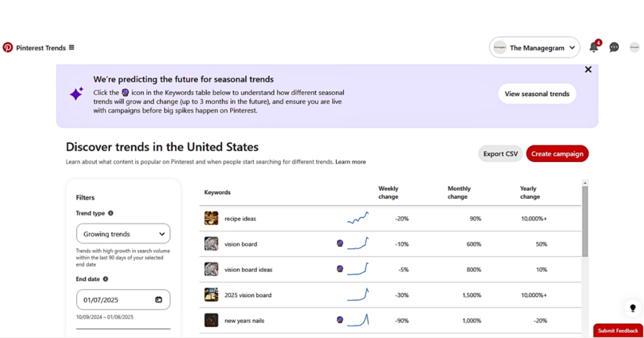Image resolution: width=644 pixels, height=338 pixels.
Task: Click the Keywords column header
Action: click(x=217, y=192)
